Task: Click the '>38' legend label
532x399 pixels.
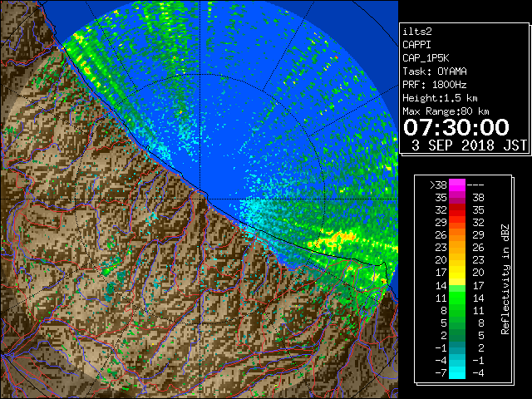Action: click(x=438, y=185)
